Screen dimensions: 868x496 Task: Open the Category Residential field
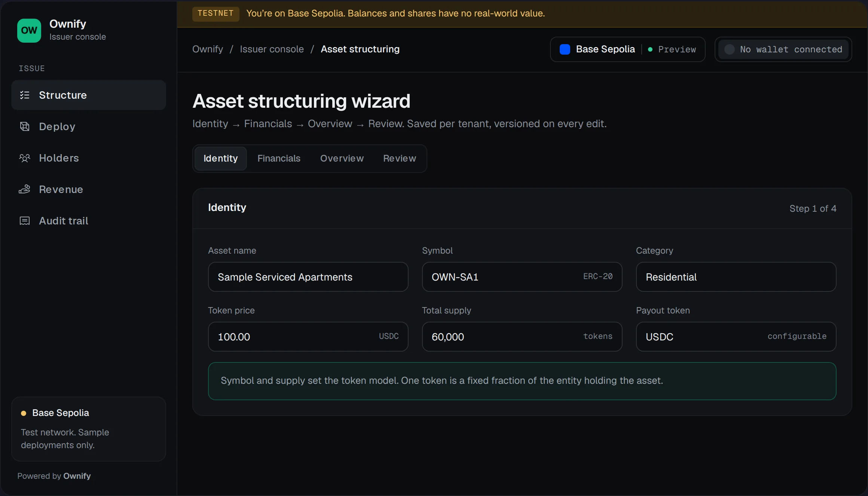pos(736,277)
